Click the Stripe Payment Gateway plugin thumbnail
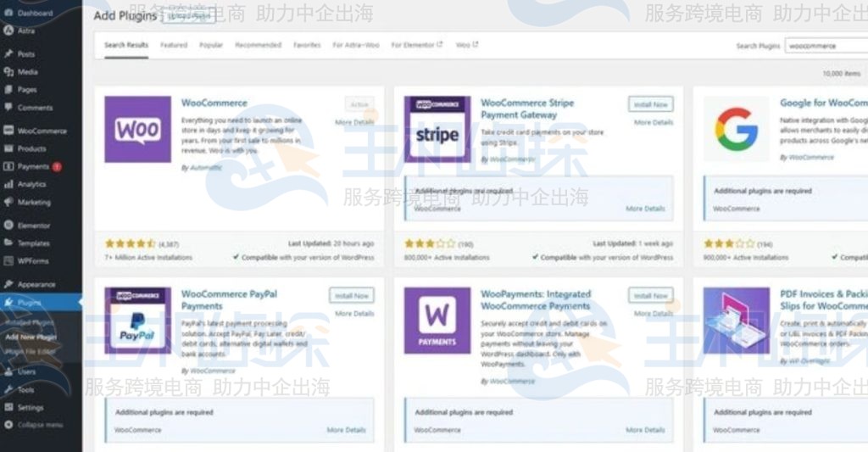 (437, 129)
